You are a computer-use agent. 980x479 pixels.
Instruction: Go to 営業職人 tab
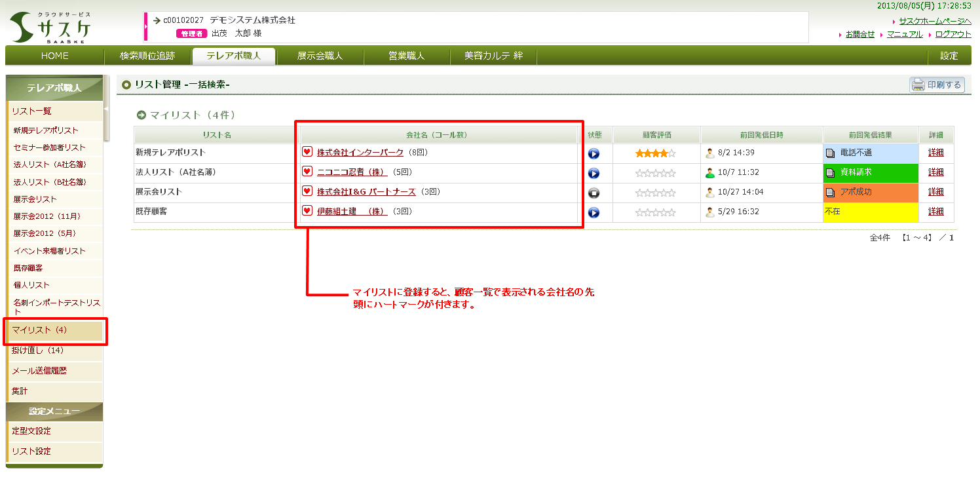coord(407,56)
